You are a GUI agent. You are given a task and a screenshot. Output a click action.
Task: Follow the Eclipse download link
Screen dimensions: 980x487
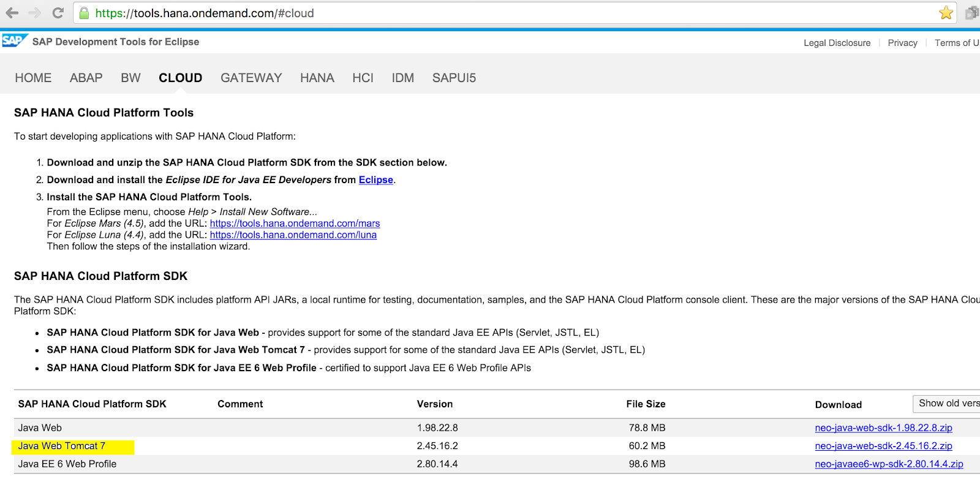[x=376, y=179]
